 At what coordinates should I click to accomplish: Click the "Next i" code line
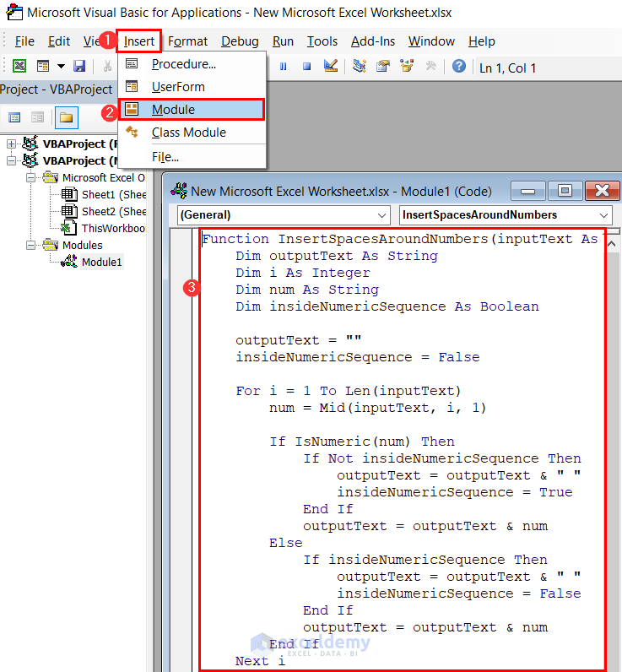[260, 660]
